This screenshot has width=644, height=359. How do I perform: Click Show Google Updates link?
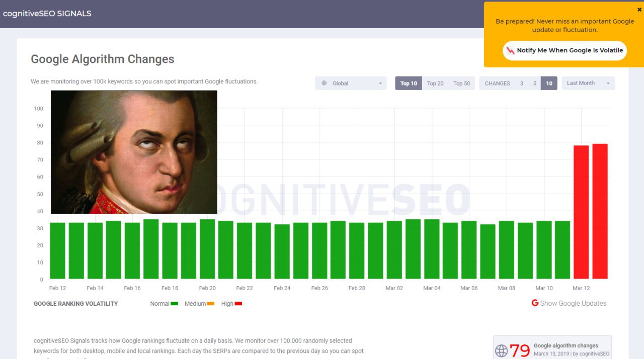(573, 303)
